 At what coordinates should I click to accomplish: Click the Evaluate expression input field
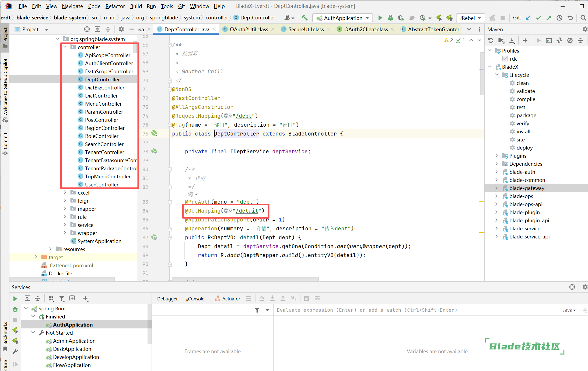coord(417,310)
